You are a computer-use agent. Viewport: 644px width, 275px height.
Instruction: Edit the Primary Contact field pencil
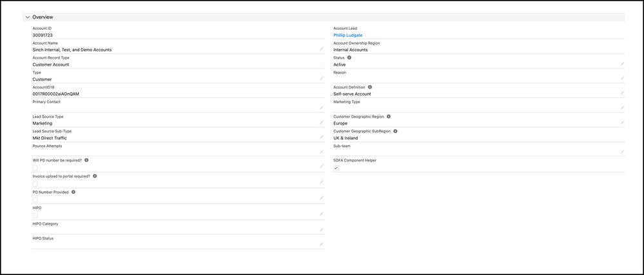322,108
